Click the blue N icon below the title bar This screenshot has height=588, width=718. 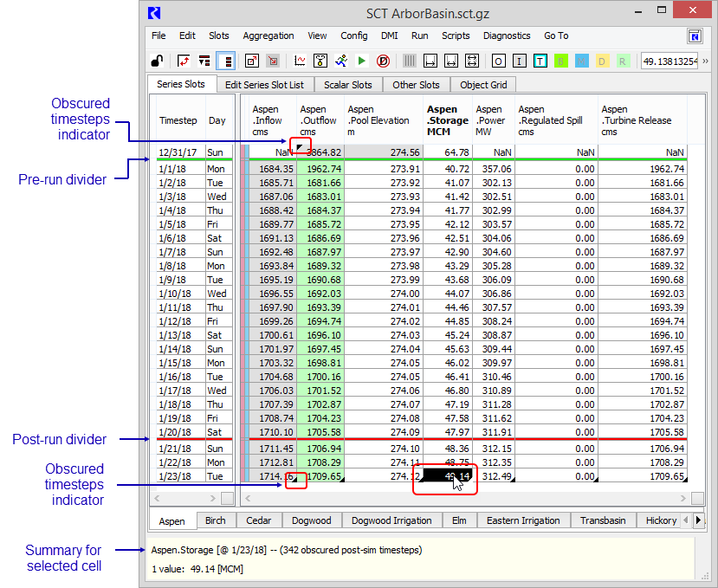pos(695,36)
